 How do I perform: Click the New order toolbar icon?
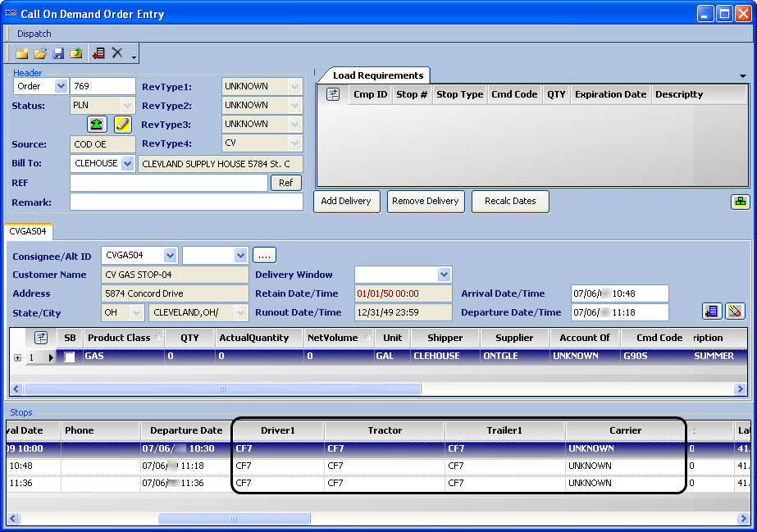coord(21,53)
